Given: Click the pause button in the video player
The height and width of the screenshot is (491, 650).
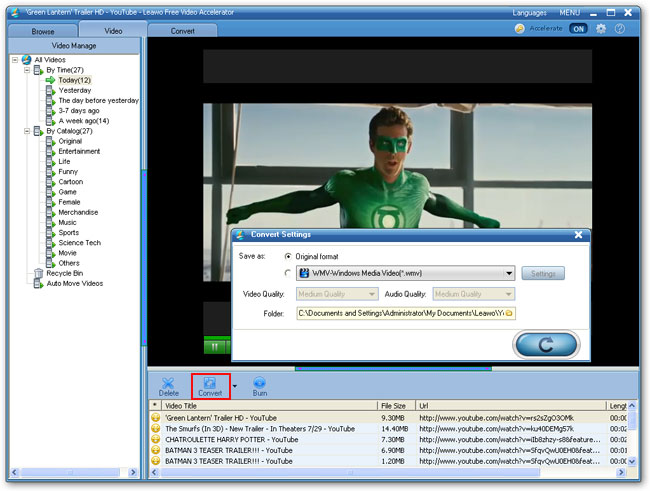Looking at the screenshot, I should [215, 347].
